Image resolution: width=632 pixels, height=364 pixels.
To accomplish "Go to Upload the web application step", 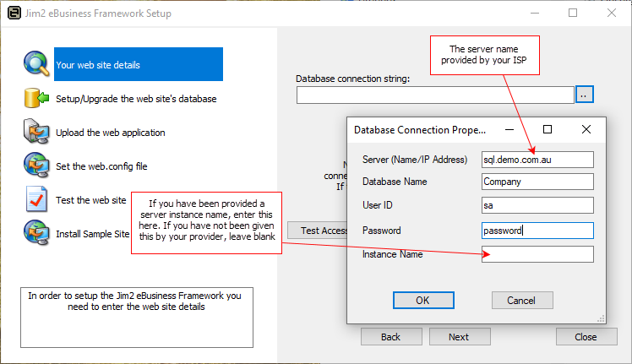I will [111, 133].
